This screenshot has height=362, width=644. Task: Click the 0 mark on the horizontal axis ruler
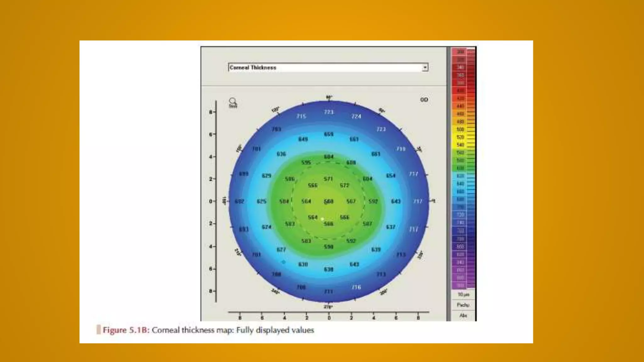329,318
